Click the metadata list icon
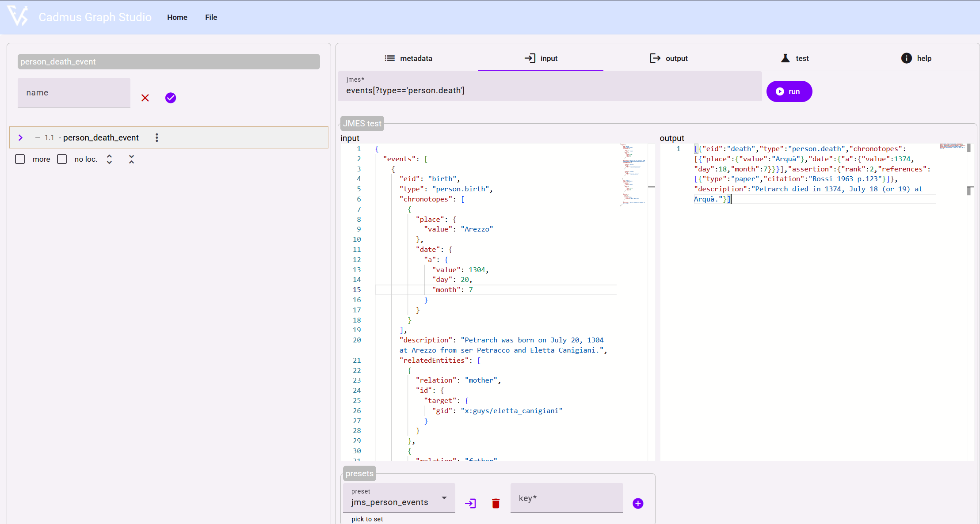The width and height of the screenshot is (980, 524). tap(389, 58)
